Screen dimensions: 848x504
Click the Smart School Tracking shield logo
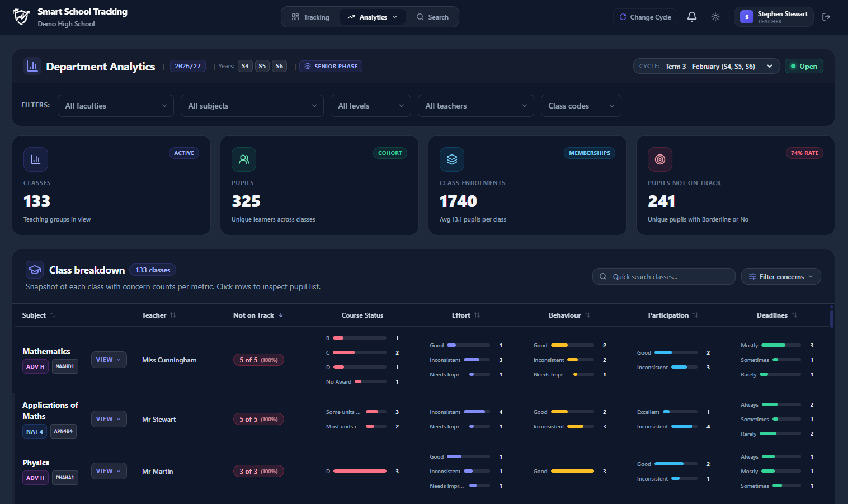click(21, 17)
